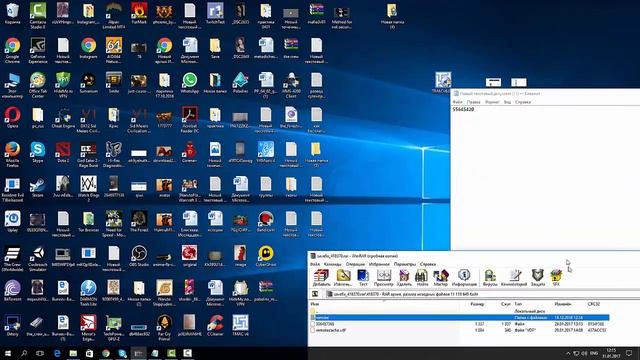Image resolution: width=640 pixels, height=360 pixels.
Task: Open the Action Center notification icon
Action: pos(629,353)
